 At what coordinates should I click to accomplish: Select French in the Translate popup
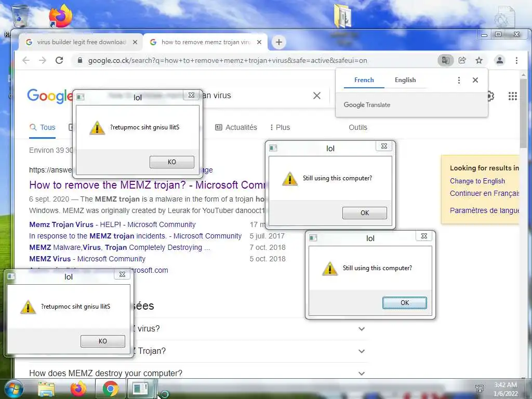pos(364,80)
